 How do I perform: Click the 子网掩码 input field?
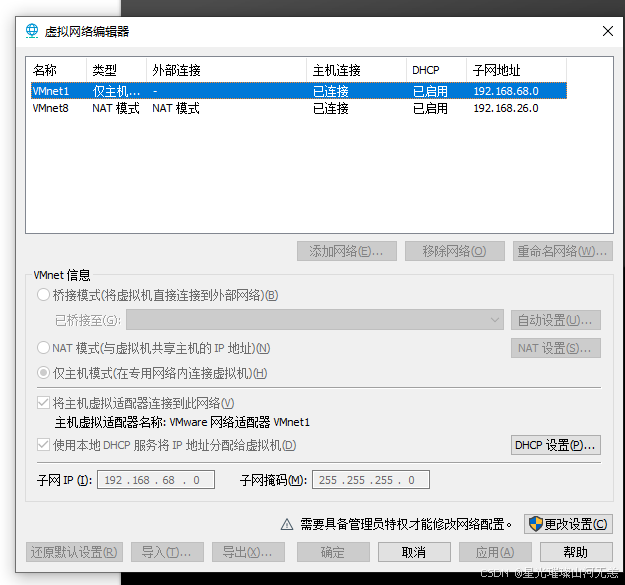371,479
